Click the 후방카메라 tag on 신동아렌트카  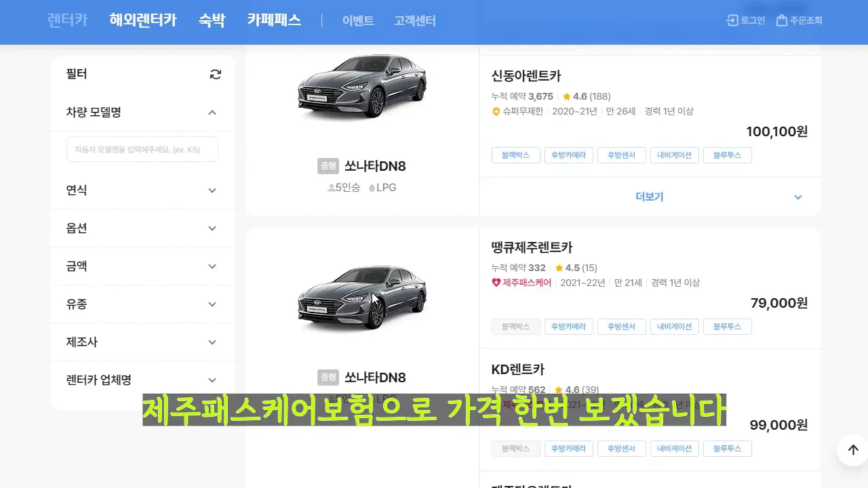569,155
